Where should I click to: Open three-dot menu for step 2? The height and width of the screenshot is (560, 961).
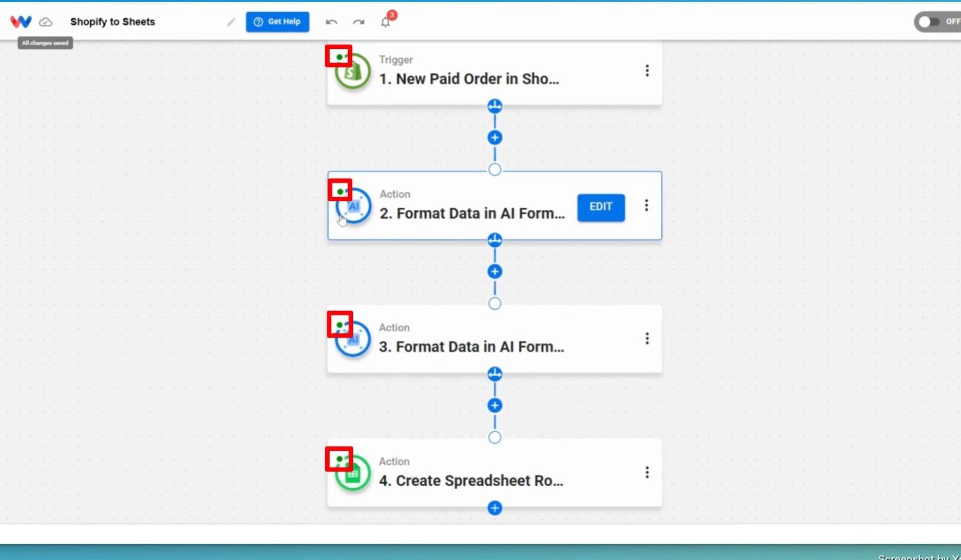click(x=647, y=205)
